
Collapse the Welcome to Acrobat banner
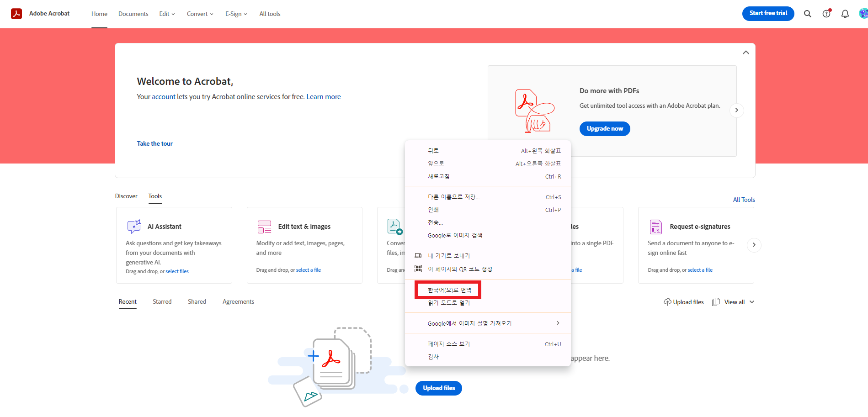(x=746, y=52)
